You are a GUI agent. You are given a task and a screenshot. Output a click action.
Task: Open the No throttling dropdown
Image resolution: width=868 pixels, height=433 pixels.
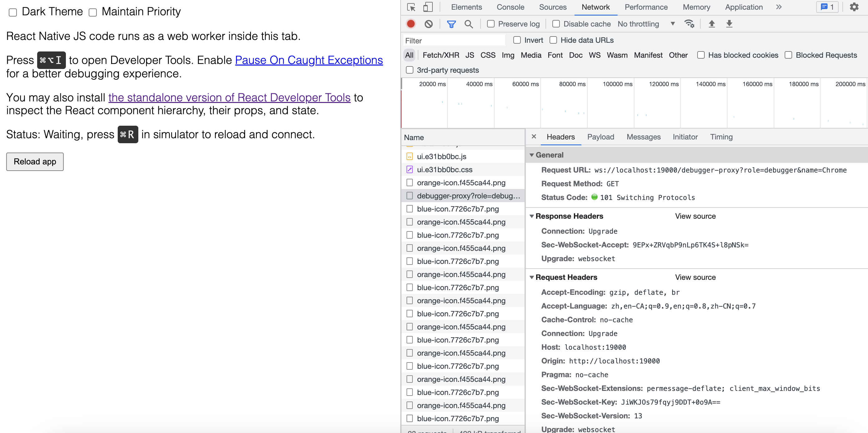pyautogui.click(x=646, y=24)
